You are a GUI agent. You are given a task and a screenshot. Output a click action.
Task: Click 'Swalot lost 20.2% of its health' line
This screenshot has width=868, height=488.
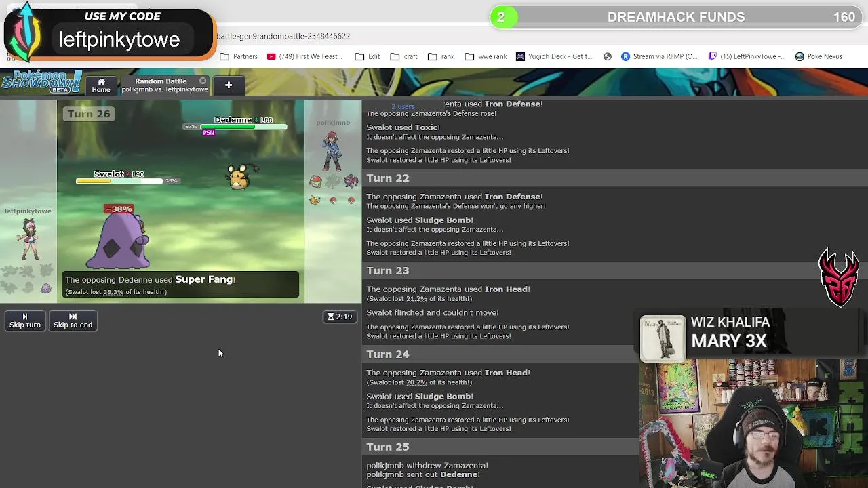coord(419,382)
